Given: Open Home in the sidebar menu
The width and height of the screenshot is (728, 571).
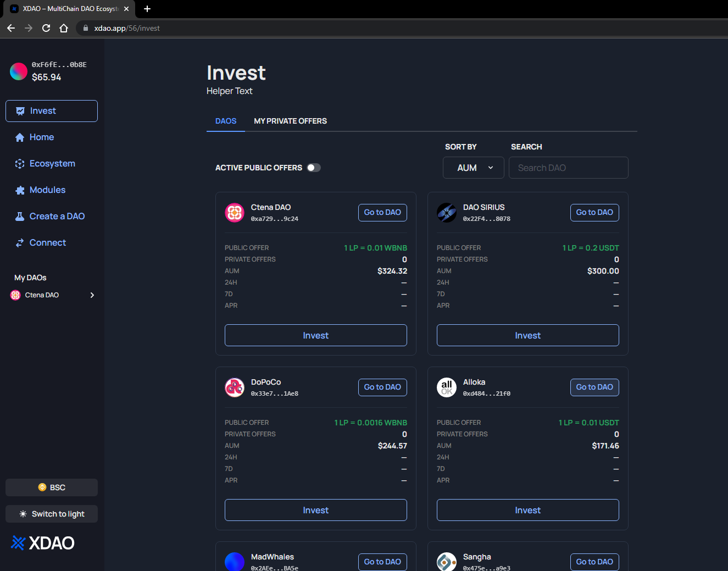Looking at the screenshot, I should point(52,137).
